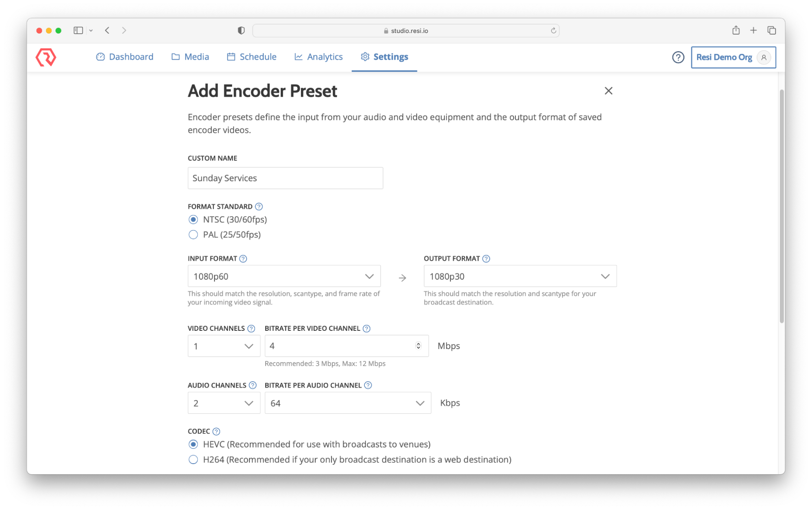Click the page vertical scrollbar

781,206
